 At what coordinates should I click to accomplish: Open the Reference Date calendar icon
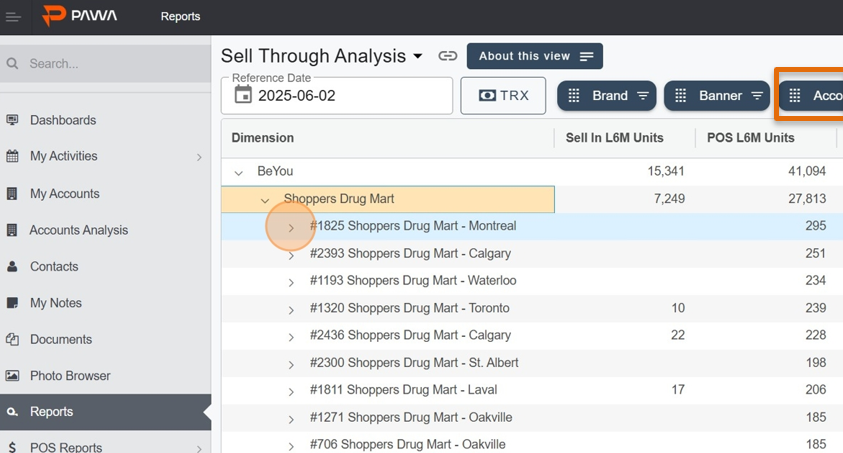(243, 95)
